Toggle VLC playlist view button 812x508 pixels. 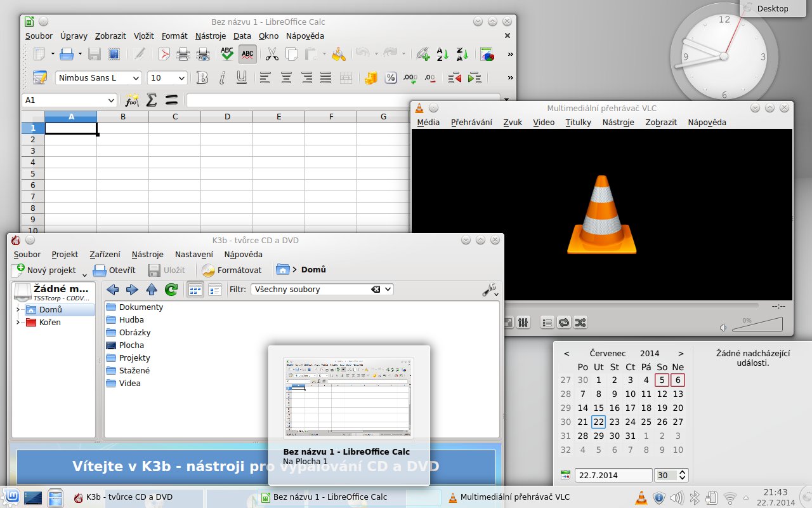pyautogui.click(x=547, y=323)
